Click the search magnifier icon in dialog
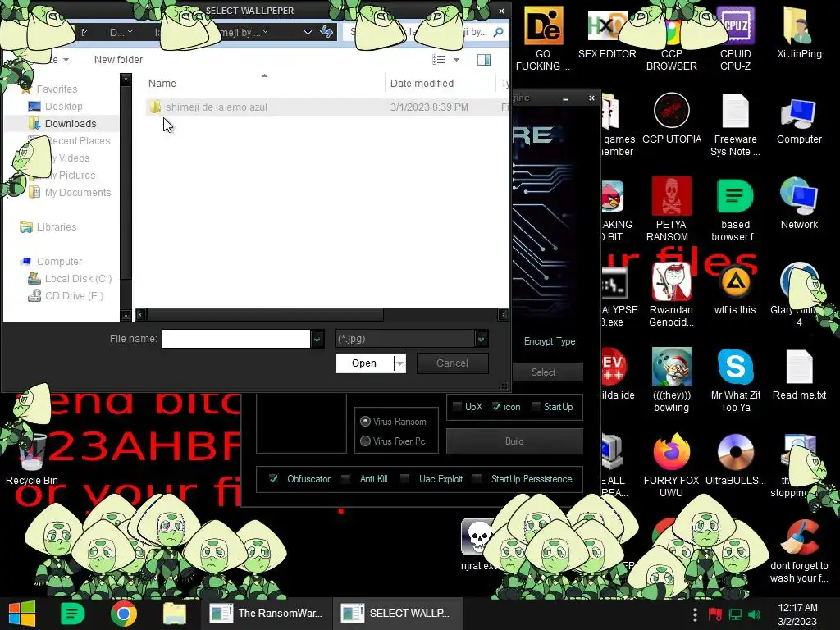Screen dimensions: 840x630 click(499, 32)
